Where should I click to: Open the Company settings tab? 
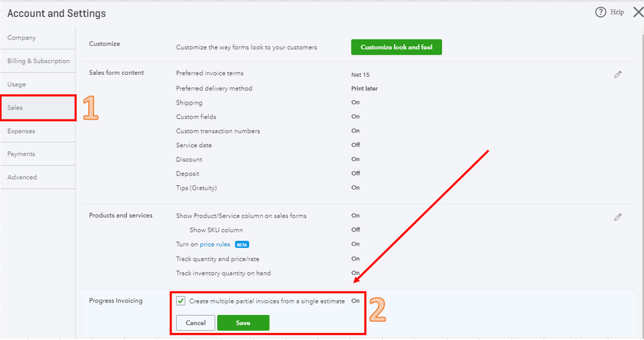(38, 38)
